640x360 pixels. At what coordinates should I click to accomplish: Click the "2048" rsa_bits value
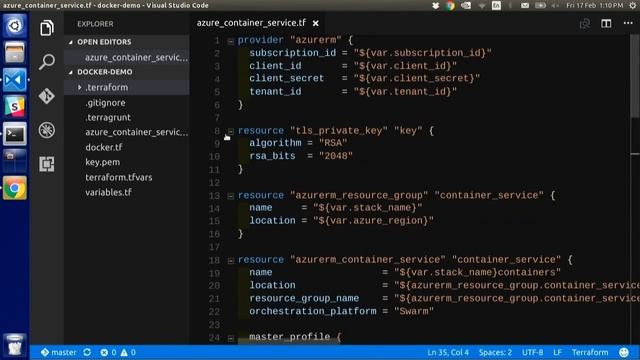(336, 156)
